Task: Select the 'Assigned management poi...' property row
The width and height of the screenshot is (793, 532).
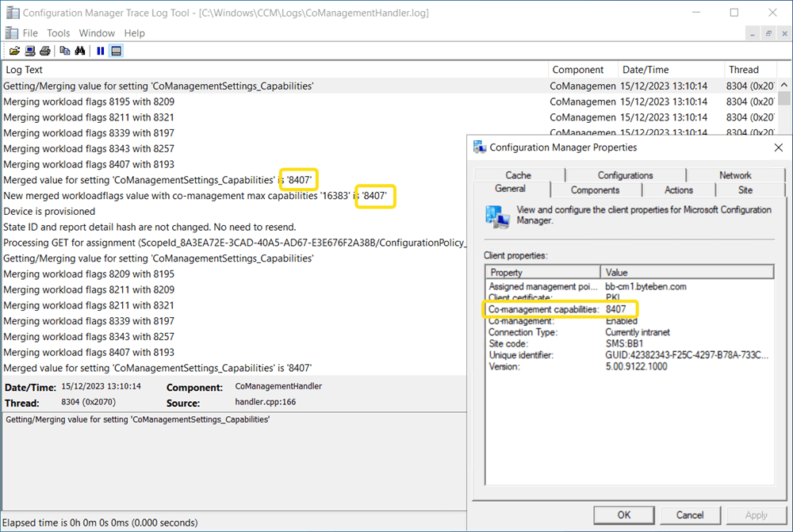Action: tap(629, 286)
